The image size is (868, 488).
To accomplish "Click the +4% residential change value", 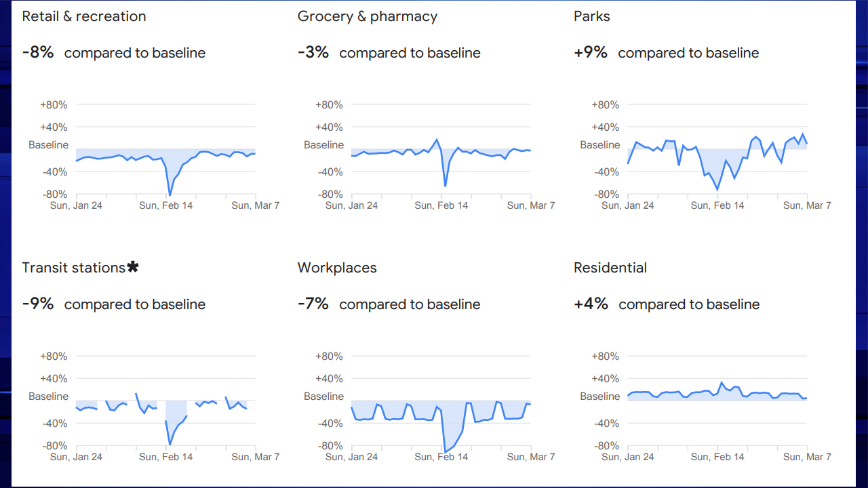I will [591, 304].
